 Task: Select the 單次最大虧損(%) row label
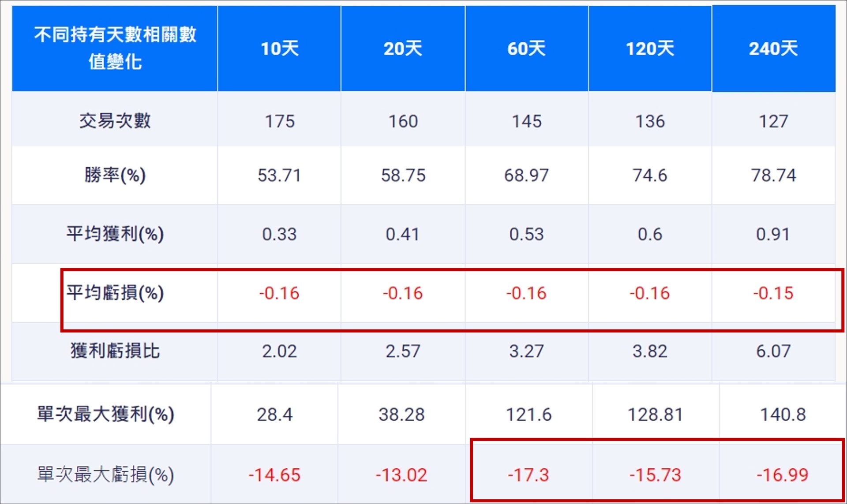click(105, 474)
